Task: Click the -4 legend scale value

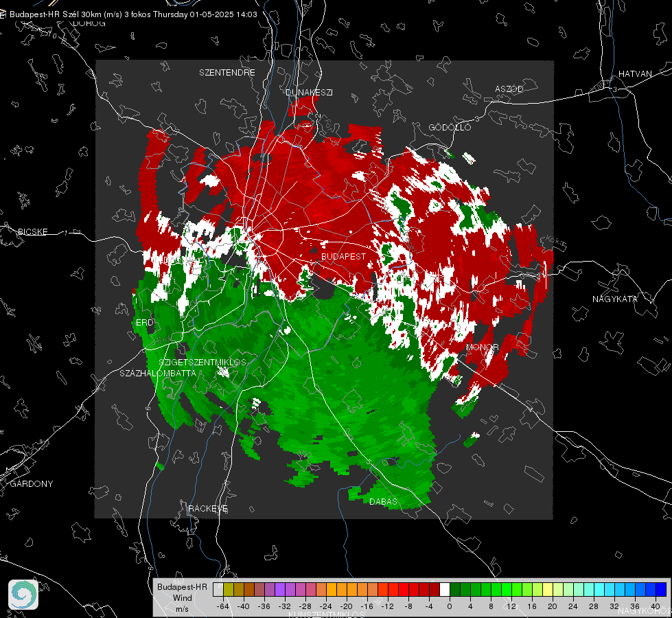Action: point(429,606)
